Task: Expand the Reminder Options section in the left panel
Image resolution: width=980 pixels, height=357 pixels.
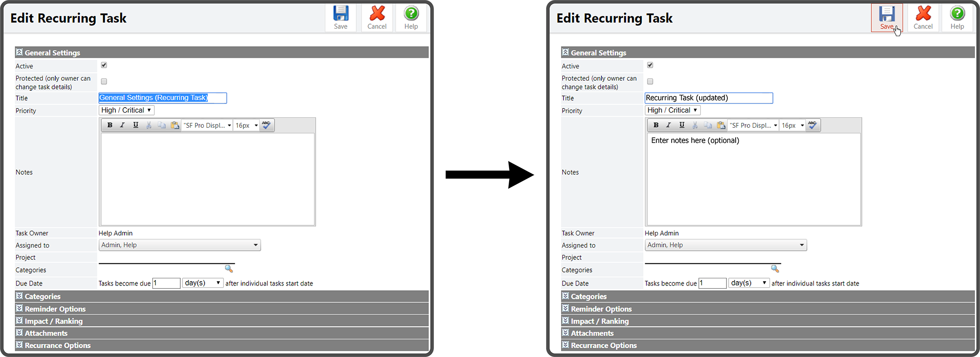Action: pyautogui.click(x=55, y=309)
